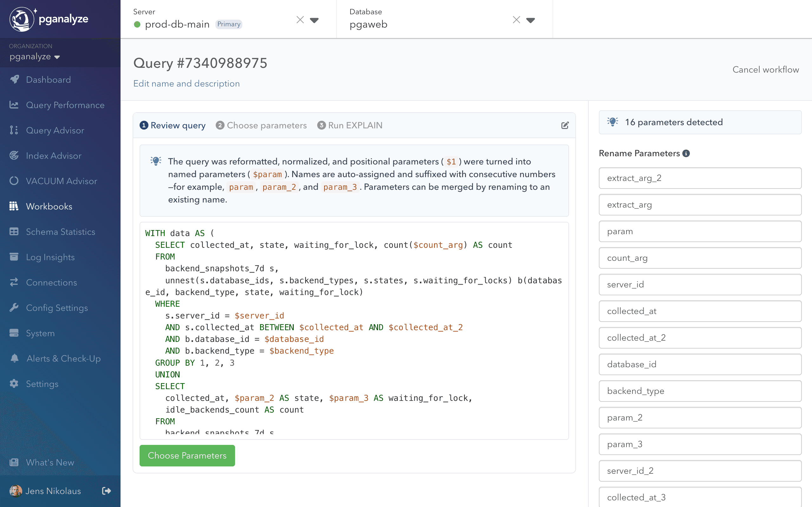Image resolution: width=812 pixels, height=507 pixels.
Task: Switch to the Run EXPLAIN step
Action: click(350, 125)
